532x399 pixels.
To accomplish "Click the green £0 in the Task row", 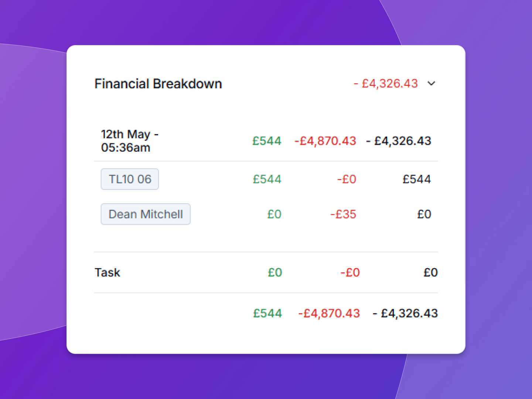I will [x=275, y=273].
